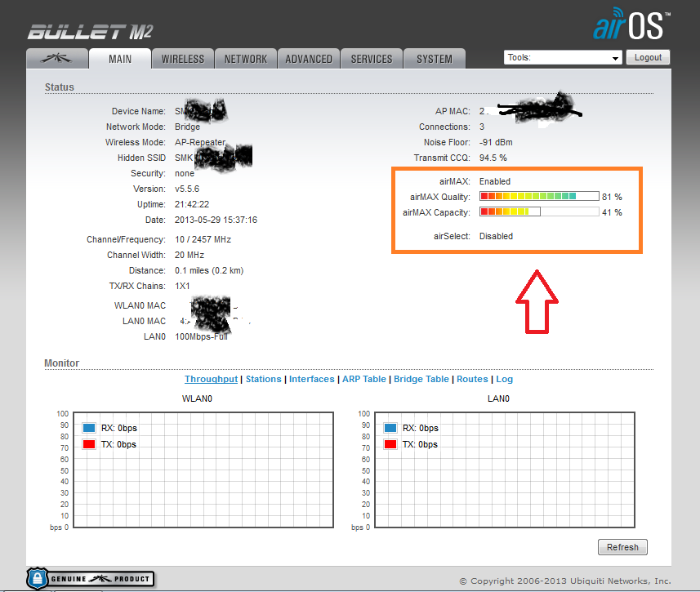Click the Logout button
This screenshot has width=700, height=592.
[648, 58]
